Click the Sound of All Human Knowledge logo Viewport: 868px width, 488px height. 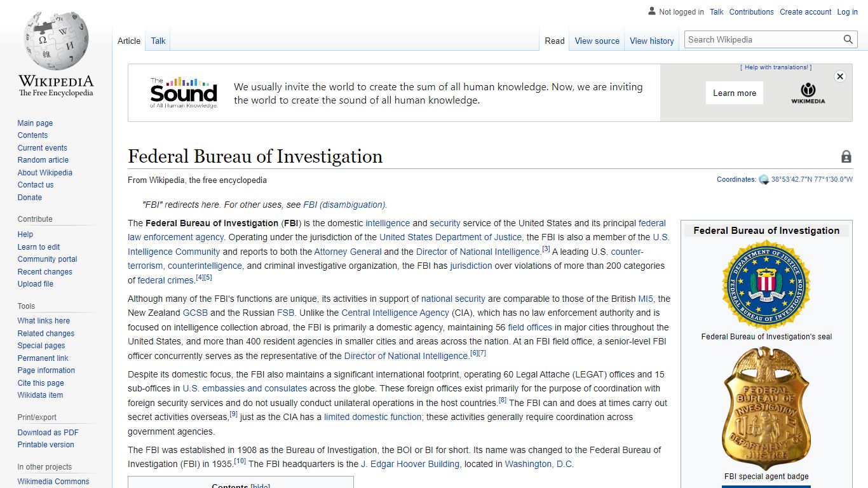click(x=184, y=93)
